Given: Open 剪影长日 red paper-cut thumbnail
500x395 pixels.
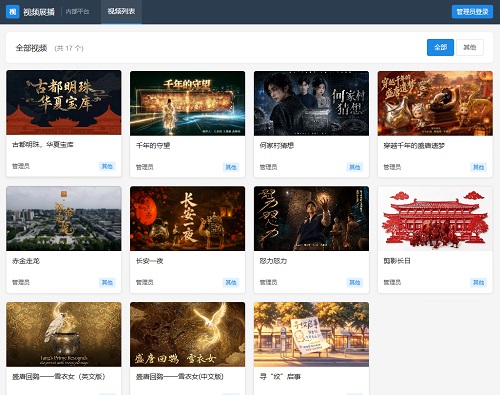Looking at the screenshot, I should click(x=435, y=219).
